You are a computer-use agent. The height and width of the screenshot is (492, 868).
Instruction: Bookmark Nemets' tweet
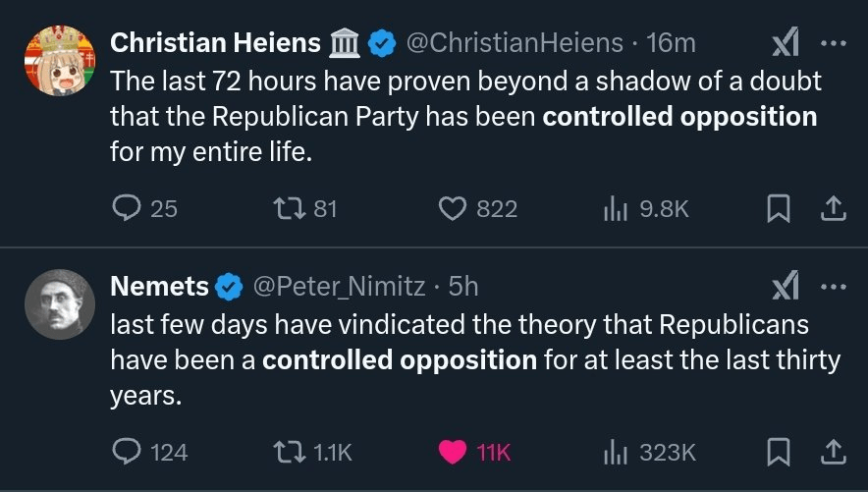(x=778, y=452)
